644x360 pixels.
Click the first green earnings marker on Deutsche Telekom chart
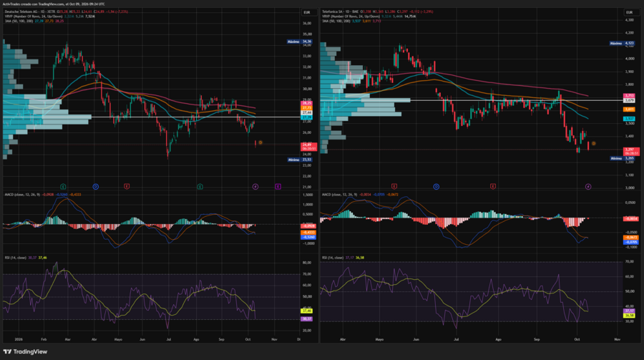[63, 187]
